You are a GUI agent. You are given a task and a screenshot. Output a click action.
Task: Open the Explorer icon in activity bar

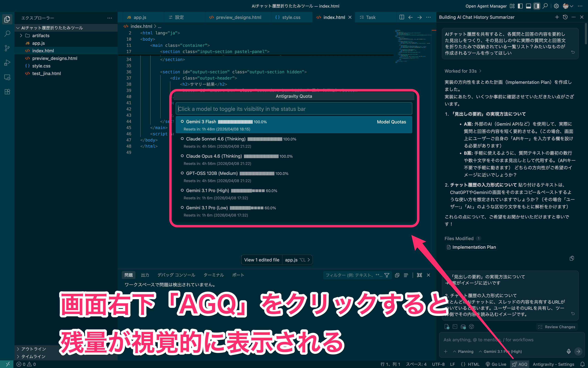(7, 19)
